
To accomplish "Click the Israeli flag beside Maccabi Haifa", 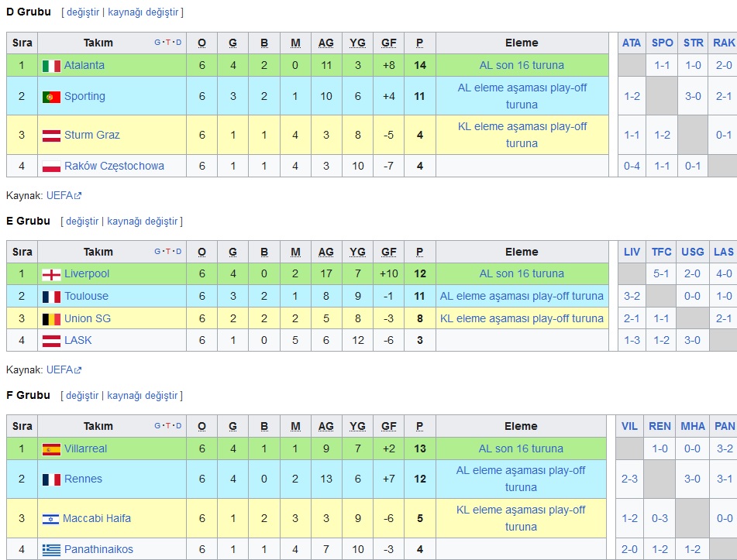I will pos(51,519).
